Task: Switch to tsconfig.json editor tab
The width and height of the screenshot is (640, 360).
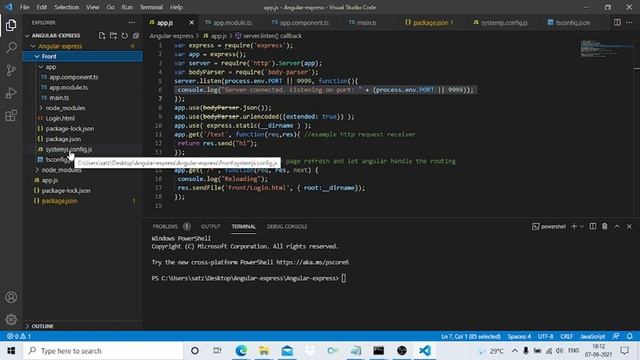Action: coord(569,22)
